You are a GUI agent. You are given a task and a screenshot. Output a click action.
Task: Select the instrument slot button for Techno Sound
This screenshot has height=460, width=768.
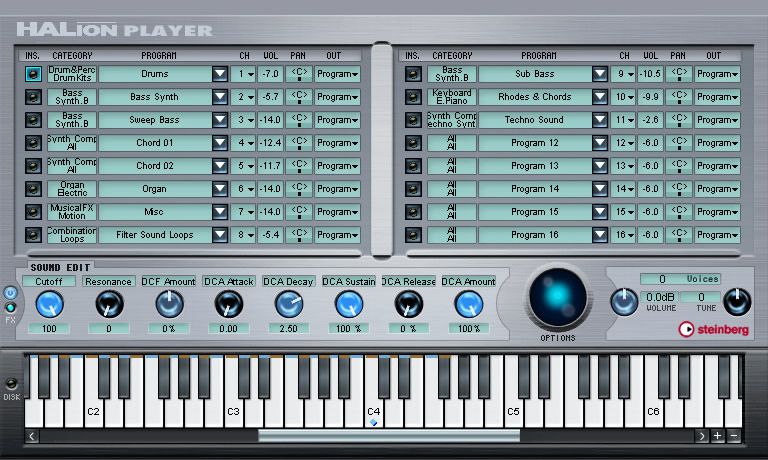point(413,120)
